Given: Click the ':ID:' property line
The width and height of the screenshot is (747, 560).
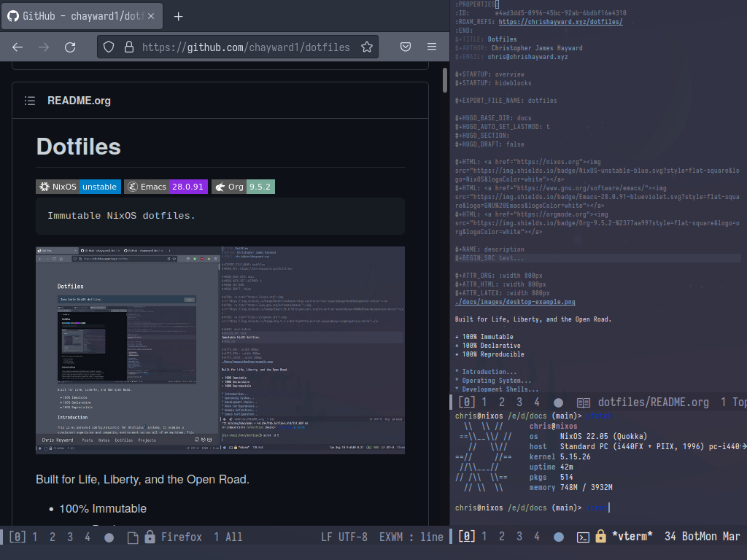Looking at the screenshot, I should pyautogui.click(x=541, y=13).
